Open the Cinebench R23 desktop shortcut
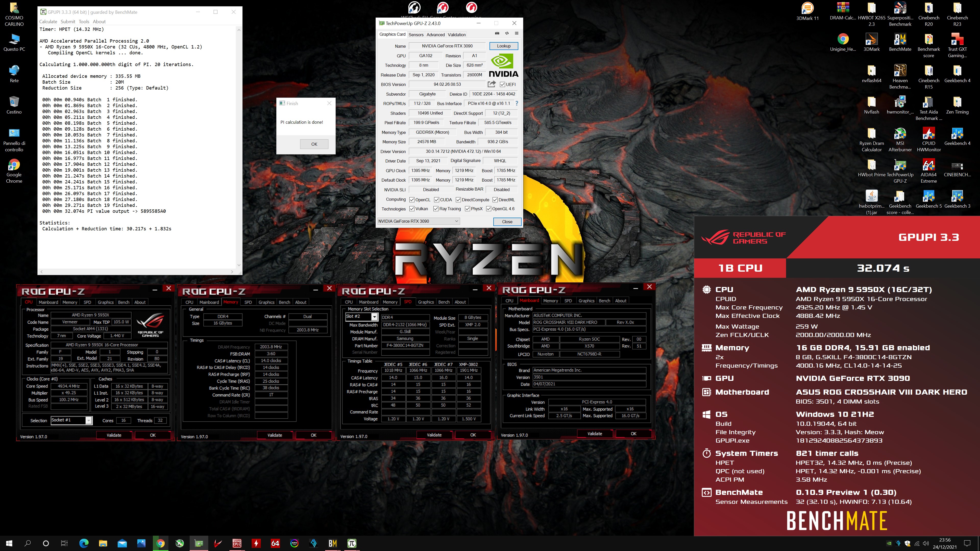Screen dimensions: 980x551 [957, 14]
